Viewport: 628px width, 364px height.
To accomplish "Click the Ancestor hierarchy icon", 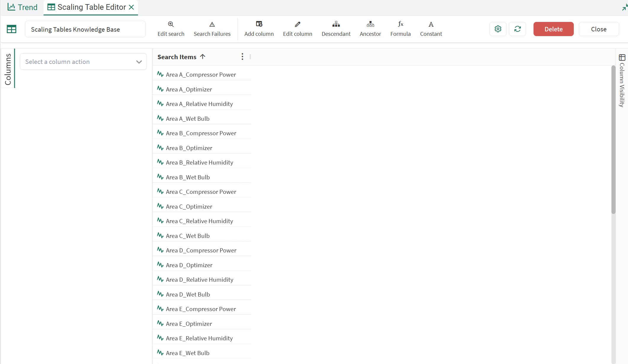I will (370, 24).
